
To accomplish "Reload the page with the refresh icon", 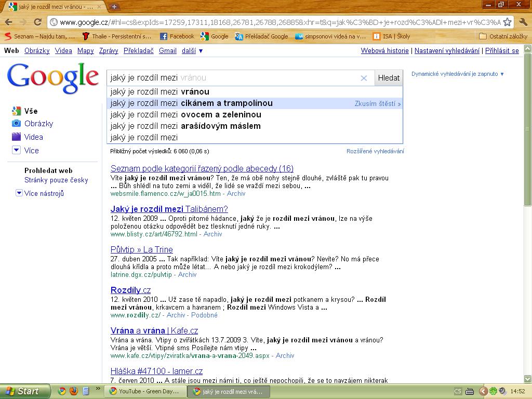I will [x=37, y=22].
